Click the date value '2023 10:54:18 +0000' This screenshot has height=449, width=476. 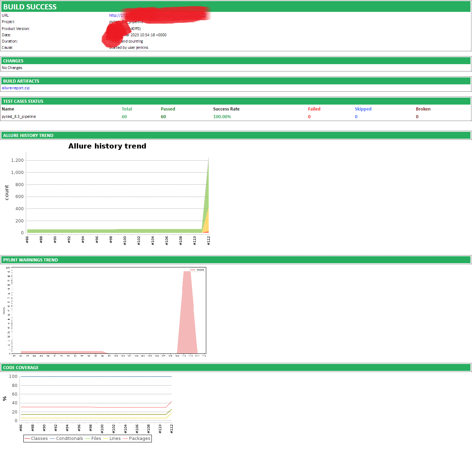pyautogui.click(x=148, y=35)
